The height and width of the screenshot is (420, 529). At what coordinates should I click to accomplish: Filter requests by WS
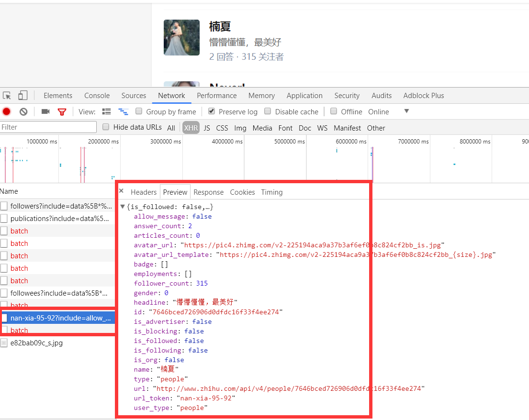[x=322, y=128]
